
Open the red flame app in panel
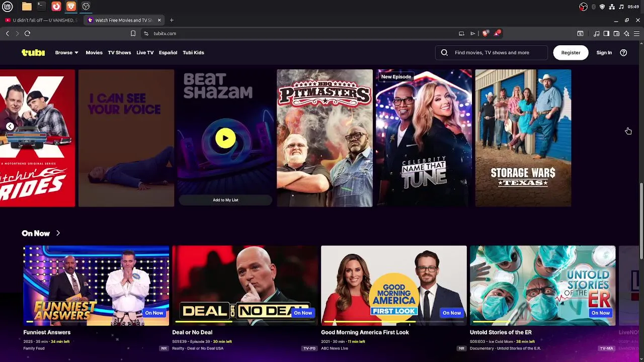56,7
